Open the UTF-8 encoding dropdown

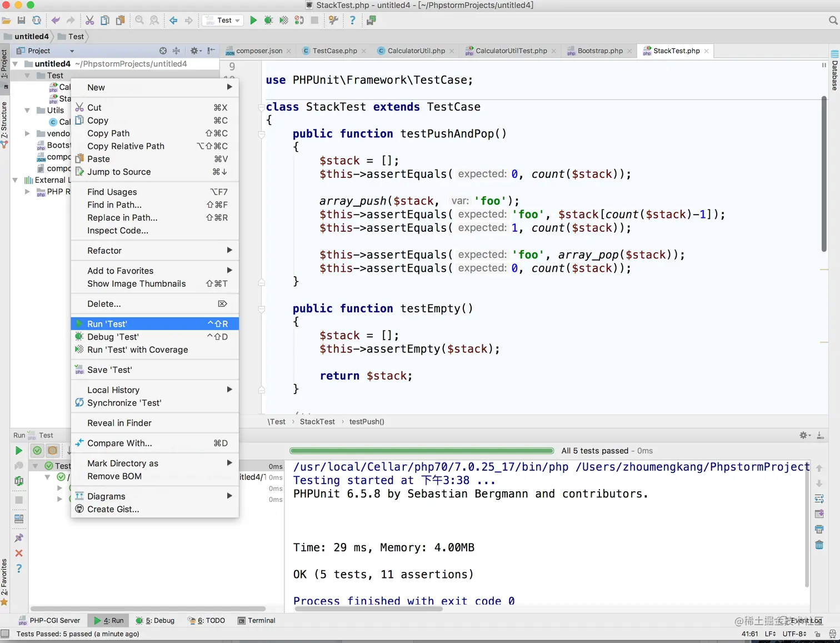(x=794, y=634)
